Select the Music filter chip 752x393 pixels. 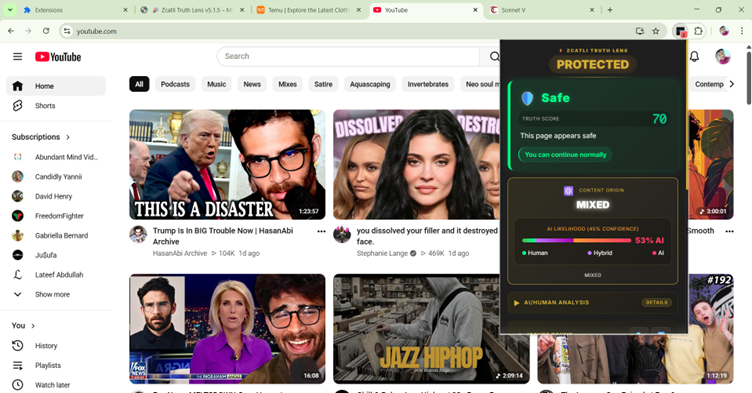coord(216,84)
